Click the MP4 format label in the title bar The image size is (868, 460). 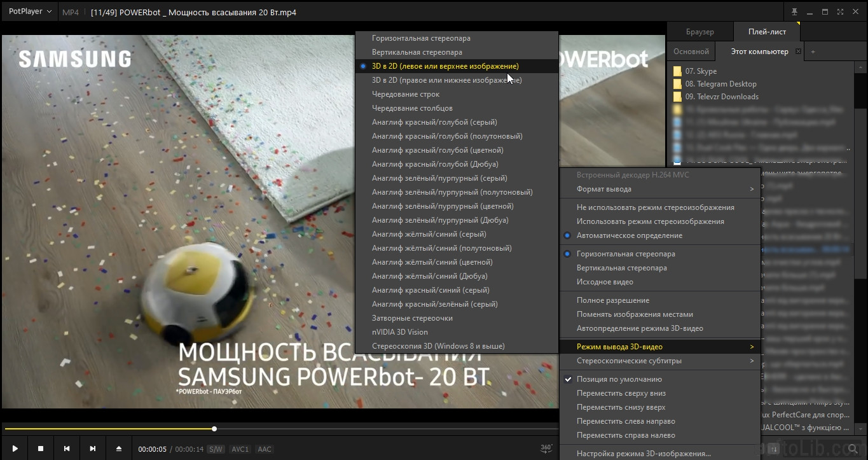(71, 12)
